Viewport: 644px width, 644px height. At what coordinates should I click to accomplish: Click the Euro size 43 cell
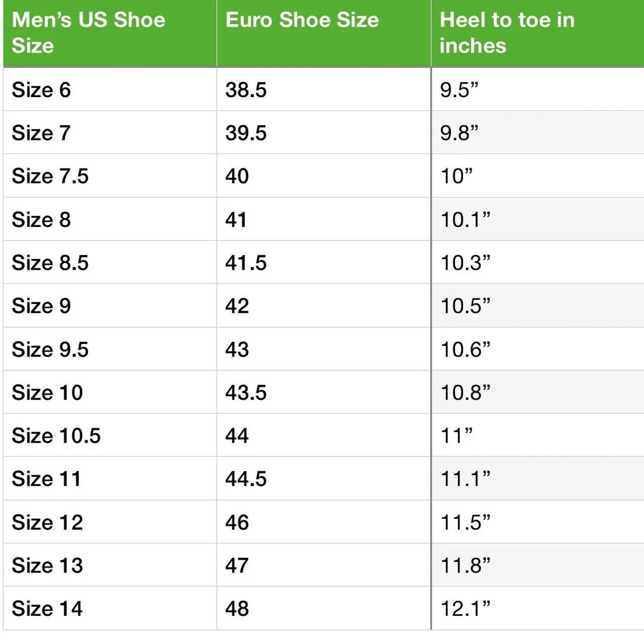(x=324, y=349)
